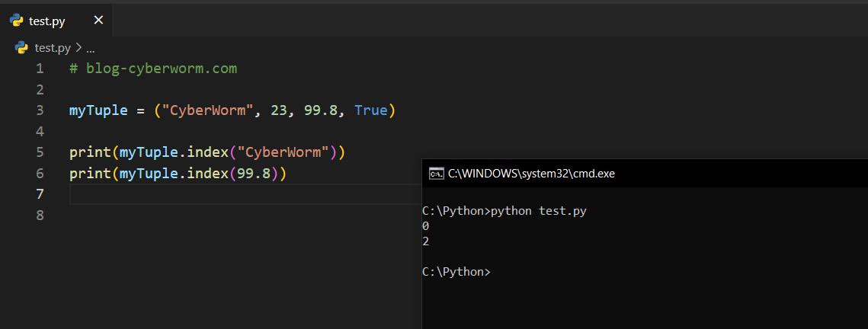Select line number 5 in the gutter
Screen dimensions: 868x329
40,152
